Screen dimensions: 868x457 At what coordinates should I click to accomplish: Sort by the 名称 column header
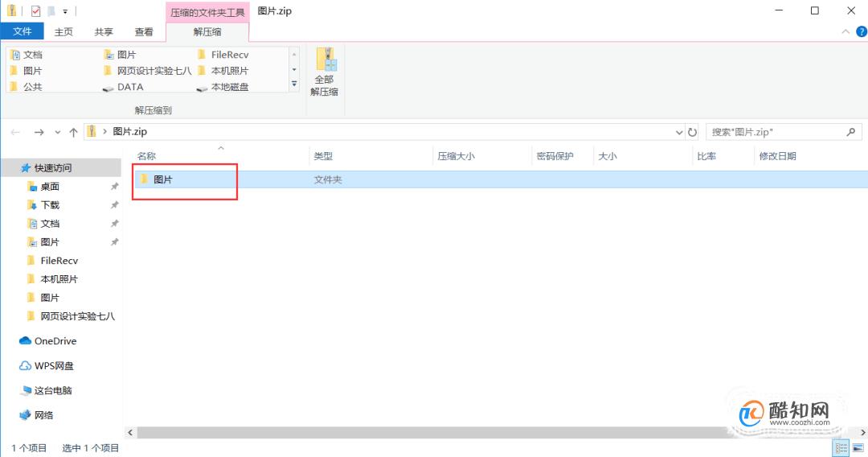(146, 156)
